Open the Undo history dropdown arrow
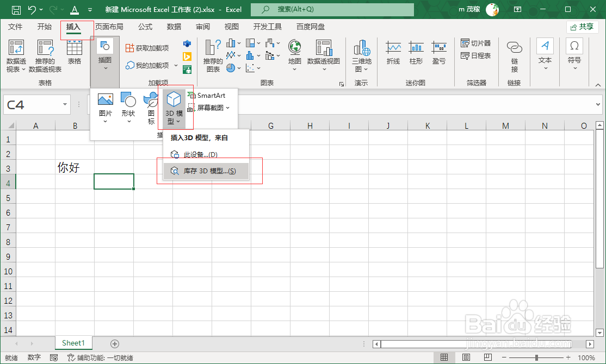Image resolution: width=606 pixels, height=364 pixels. 41,10
